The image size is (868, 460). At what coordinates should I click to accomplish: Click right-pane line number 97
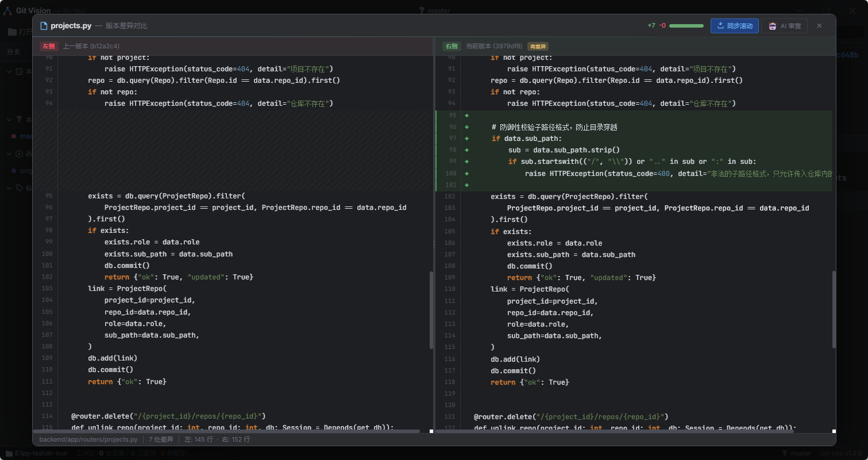pos(452,139)
